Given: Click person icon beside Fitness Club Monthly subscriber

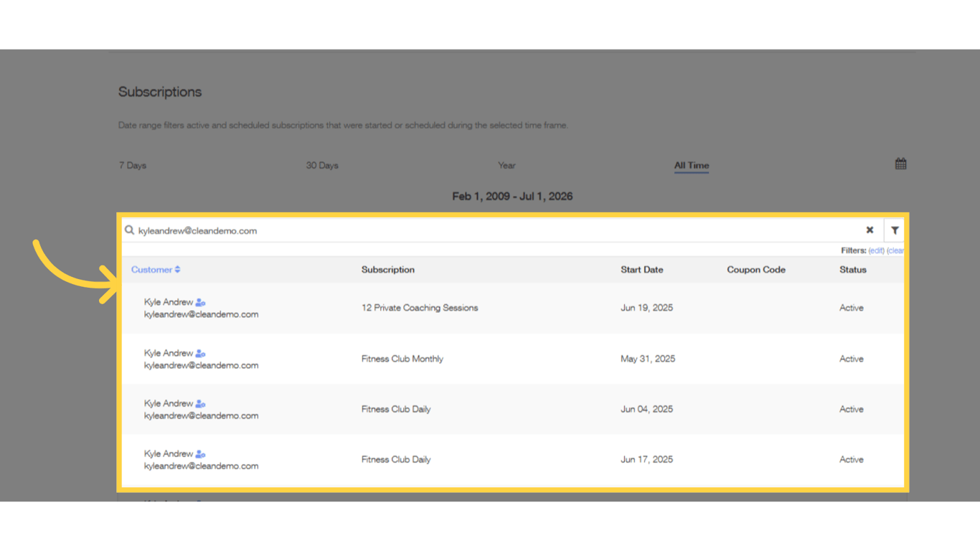Looking at the screenshot, I should point(199,353).
